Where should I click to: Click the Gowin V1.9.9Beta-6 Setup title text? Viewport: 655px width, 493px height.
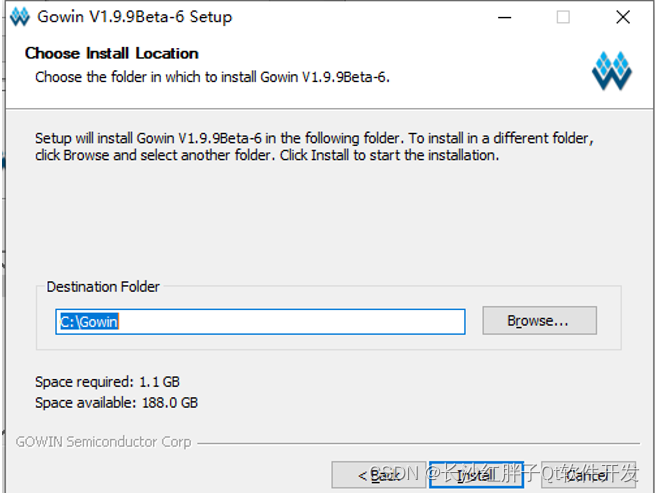coord(135,17)
